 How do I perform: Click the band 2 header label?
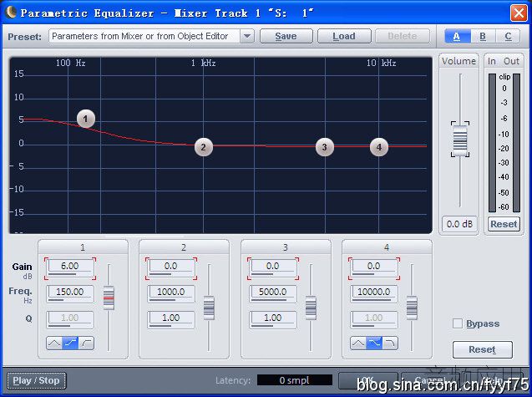coord(184,247)
